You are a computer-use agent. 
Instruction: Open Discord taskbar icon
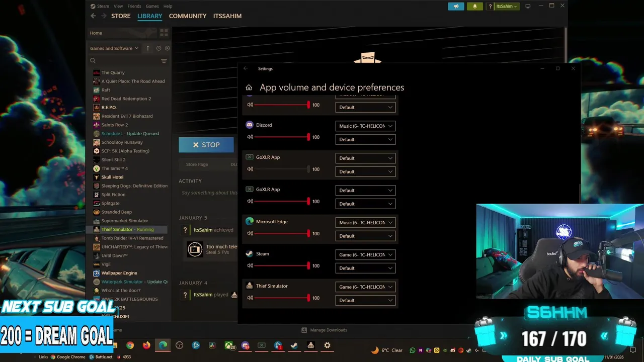pos(245,345)
